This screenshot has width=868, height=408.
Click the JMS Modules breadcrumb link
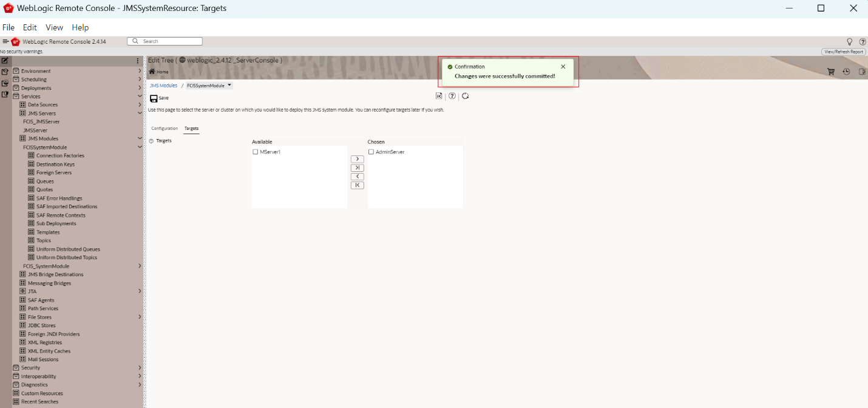[x=163, y=86]
